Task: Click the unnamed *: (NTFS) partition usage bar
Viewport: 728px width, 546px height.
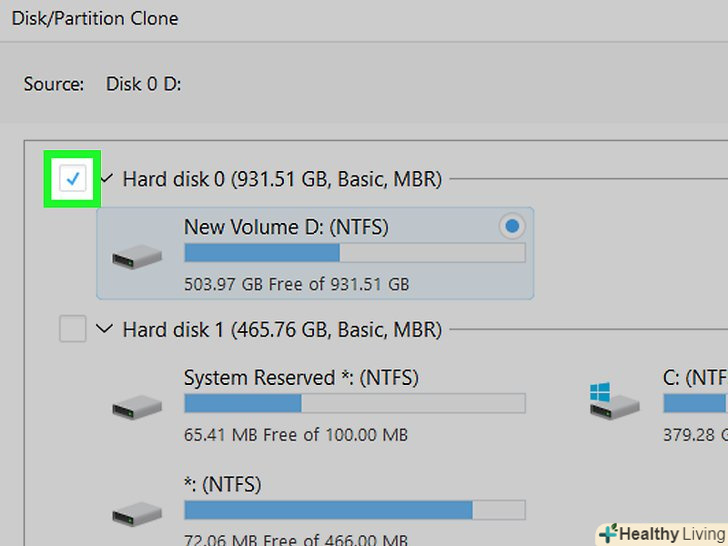Action: click(354, 511)
